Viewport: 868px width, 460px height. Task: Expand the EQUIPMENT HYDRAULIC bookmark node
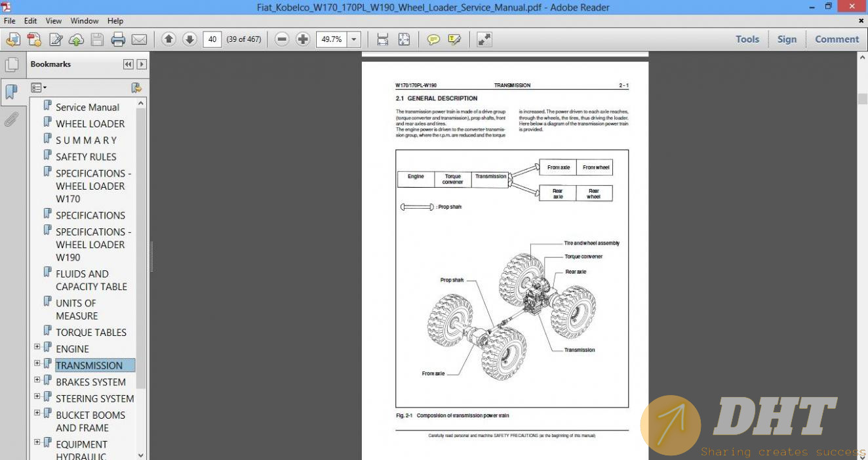pyautogui.click(x=37, y=442)
